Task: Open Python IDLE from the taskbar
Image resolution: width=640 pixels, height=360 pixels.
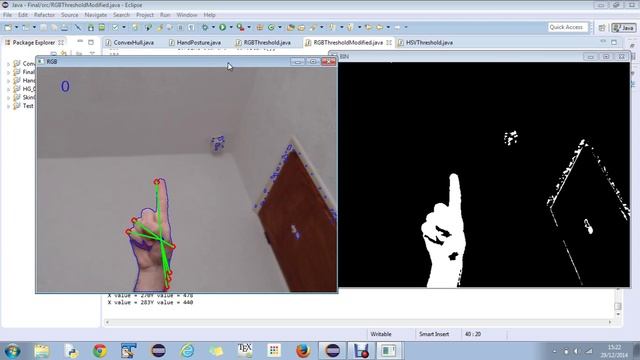Action: click(71, 351)
